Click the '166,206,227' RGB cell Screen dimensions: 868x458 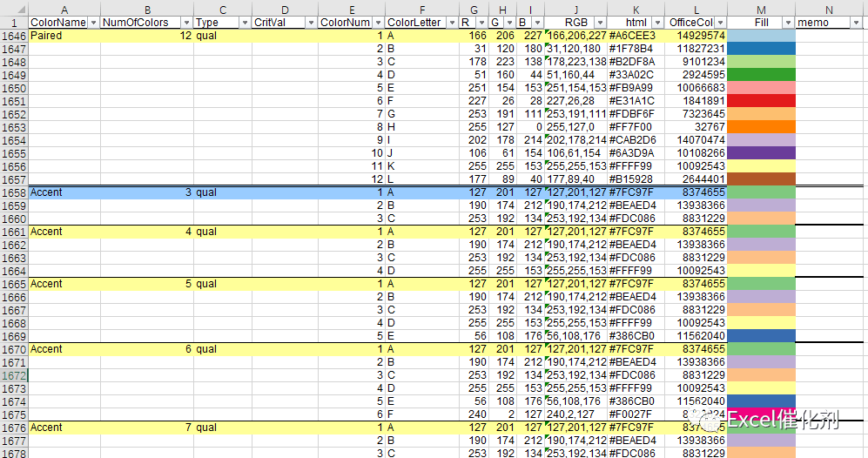coord(575,36)
